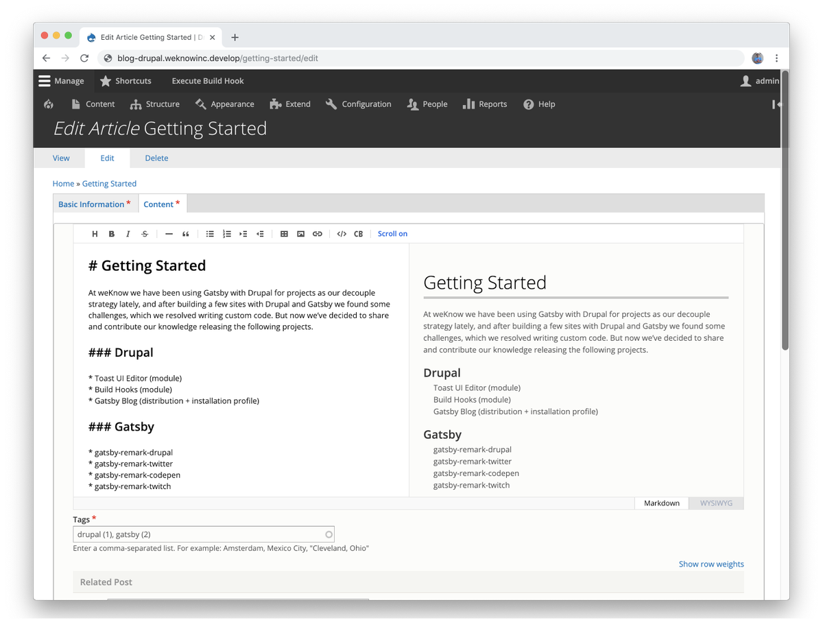Open Chrome's three-dot menu
Image resolution: width=823 pixels, height=644 pixels.
[x=776, y=58]
